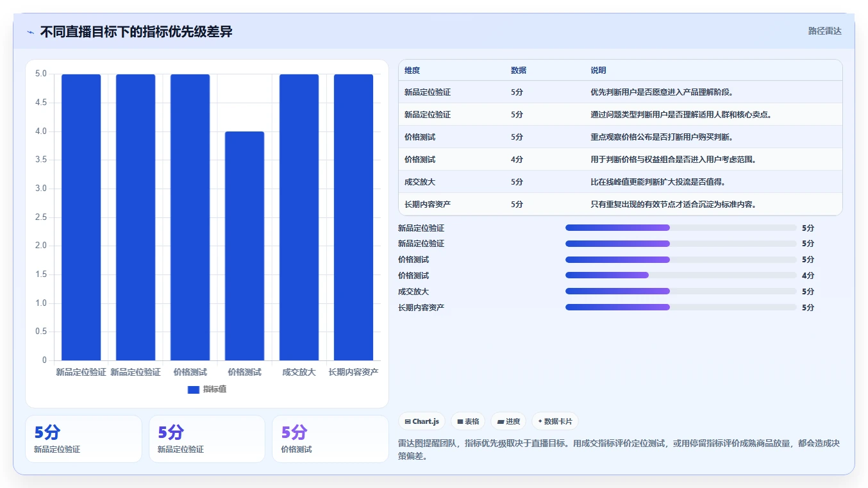Screen dimensions: 868x488
Task: Click the title 不同直播目标下的指标优先级差异
Action: [136, 31]
